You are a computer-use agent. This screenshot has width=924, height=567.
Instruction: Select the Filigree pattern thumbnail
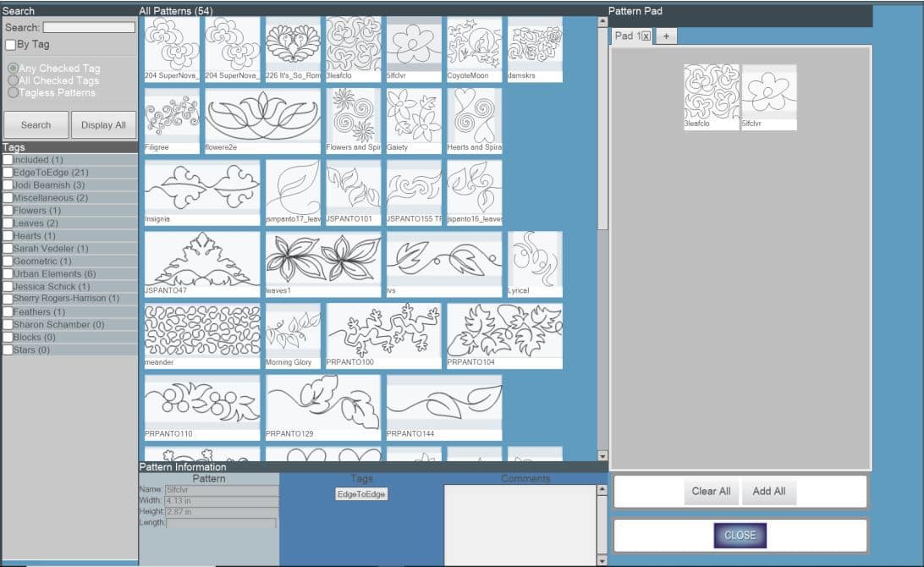(x=172, y=116)
